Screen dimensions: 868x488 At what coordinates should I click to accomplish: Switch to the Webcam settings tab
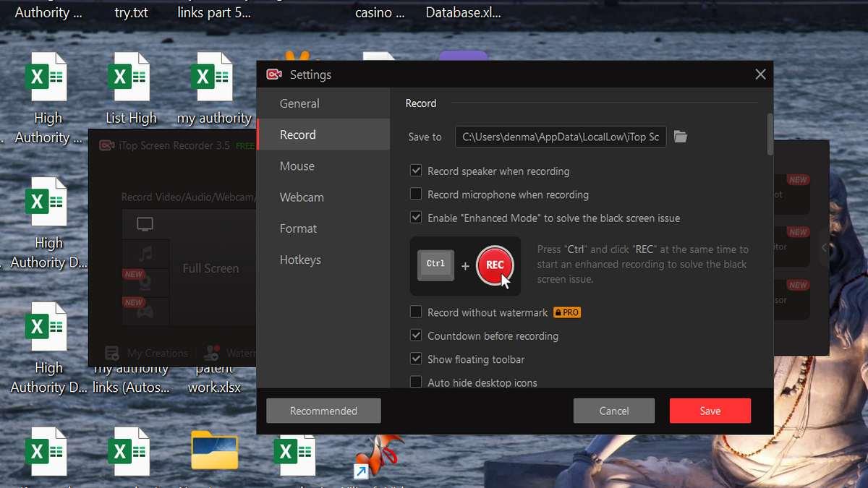(323, 197)
